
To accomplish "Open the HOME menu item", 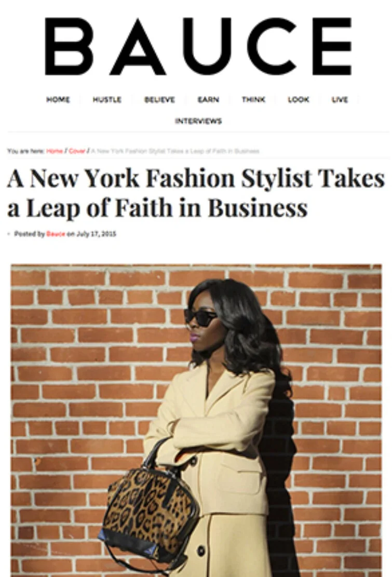I will [x=58, y=99].
